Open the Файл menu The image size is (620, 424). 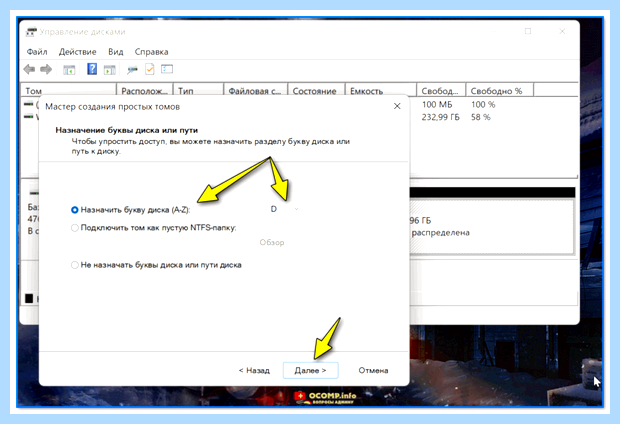pos(37,52)
